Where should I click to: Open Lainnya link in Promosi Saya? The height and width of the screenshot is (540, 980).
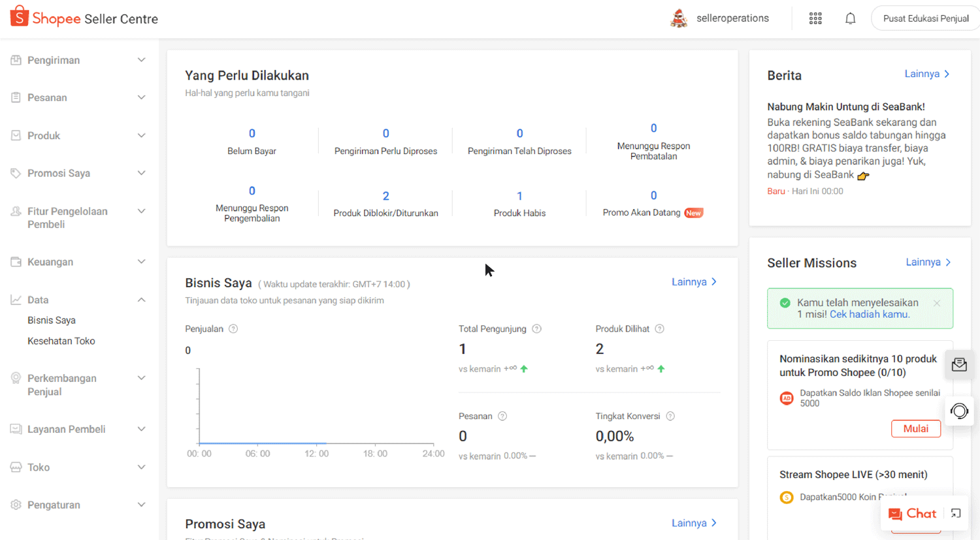tap(694, 523)
